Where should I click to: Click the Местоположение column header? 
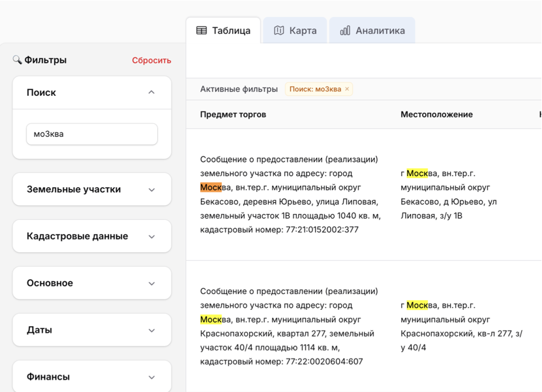tap(436, 114)
